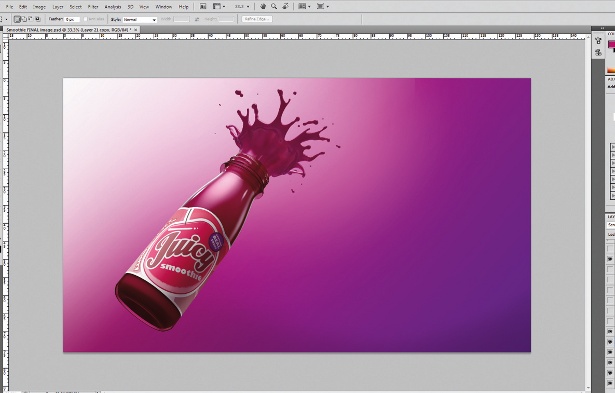Choose Add to selection mode icon

click(x=24, y=19)
